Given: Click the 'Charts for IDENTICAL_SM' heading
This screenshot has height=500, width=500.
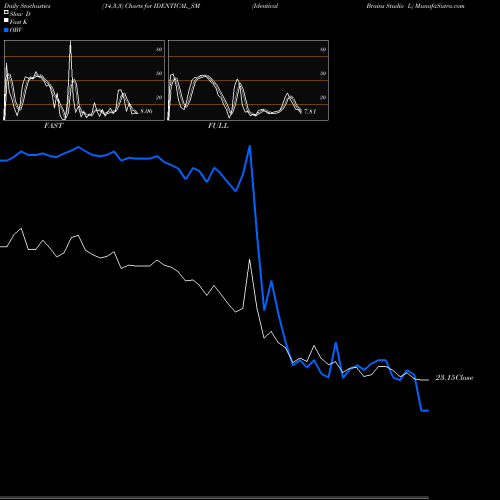Looking at the screenshot, I should [x=162, y=6].
